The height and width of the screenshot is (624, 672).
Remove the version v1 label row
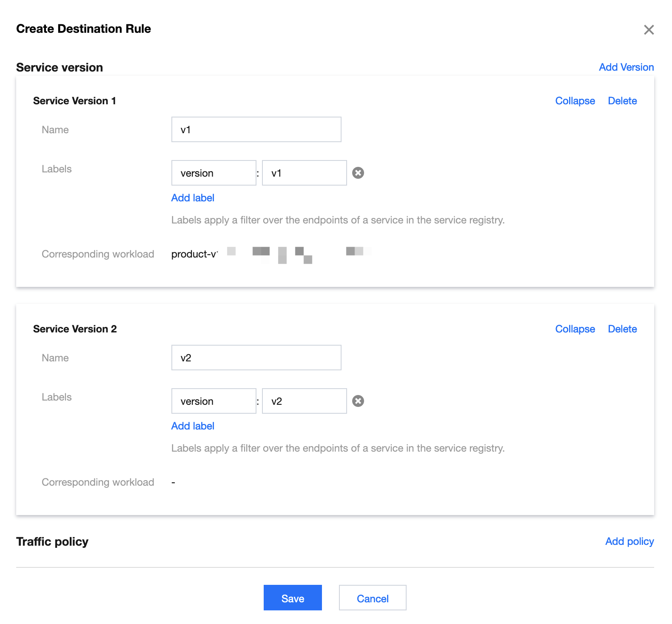(358, 173)
